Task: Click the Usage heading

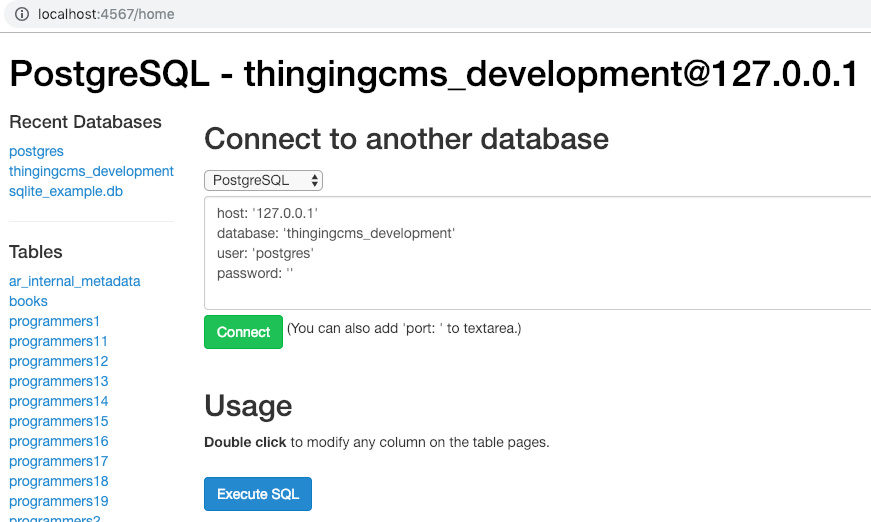Action: [x=248, y=406]
